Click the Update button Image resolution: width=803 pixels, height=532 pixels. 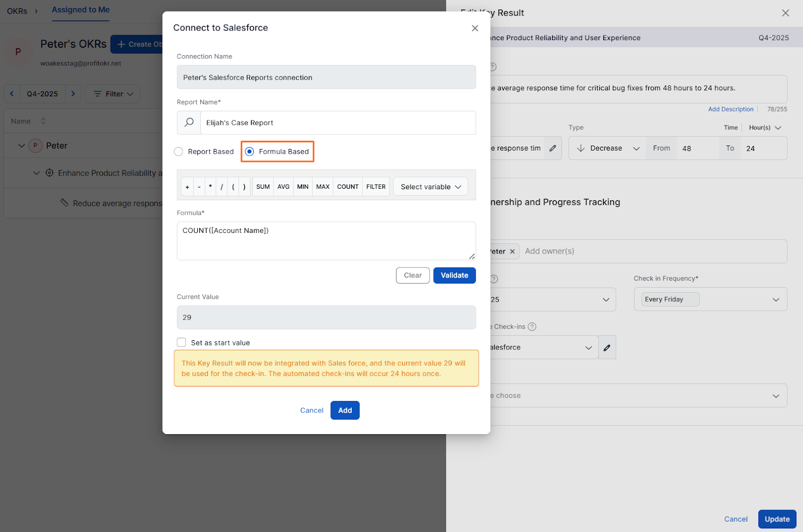tap(777, 519)
